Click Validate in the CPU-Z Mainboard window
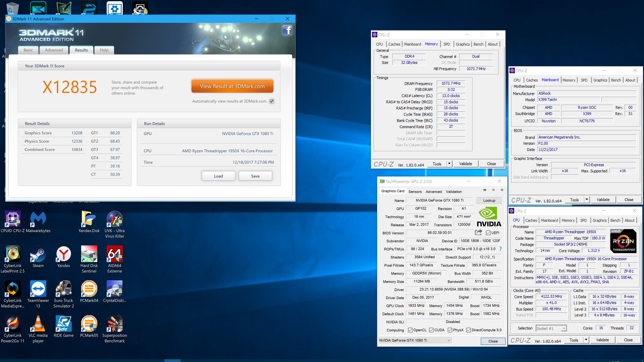The image size is (644, 362). coord(603,200)
